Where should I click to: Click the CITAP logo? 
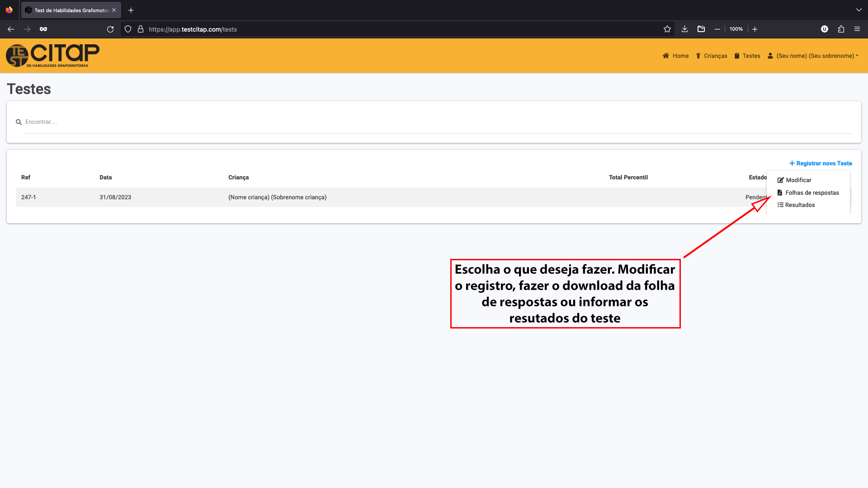52,56
